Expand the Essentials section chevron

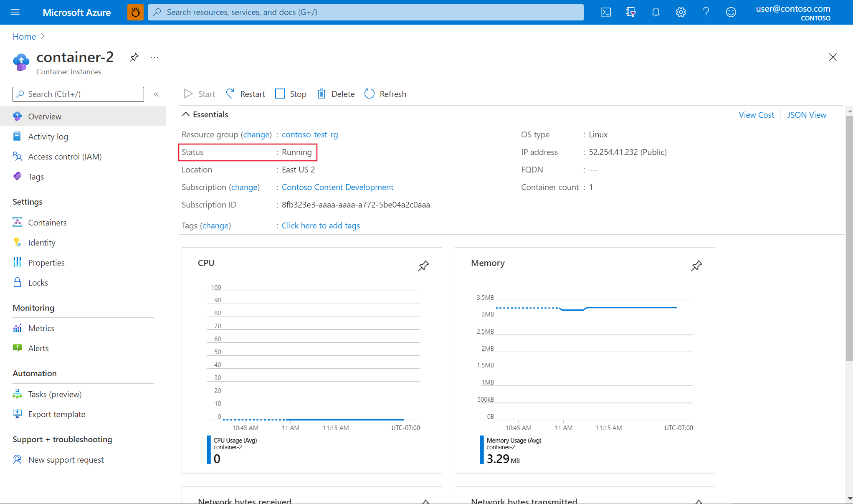[187, 114]
